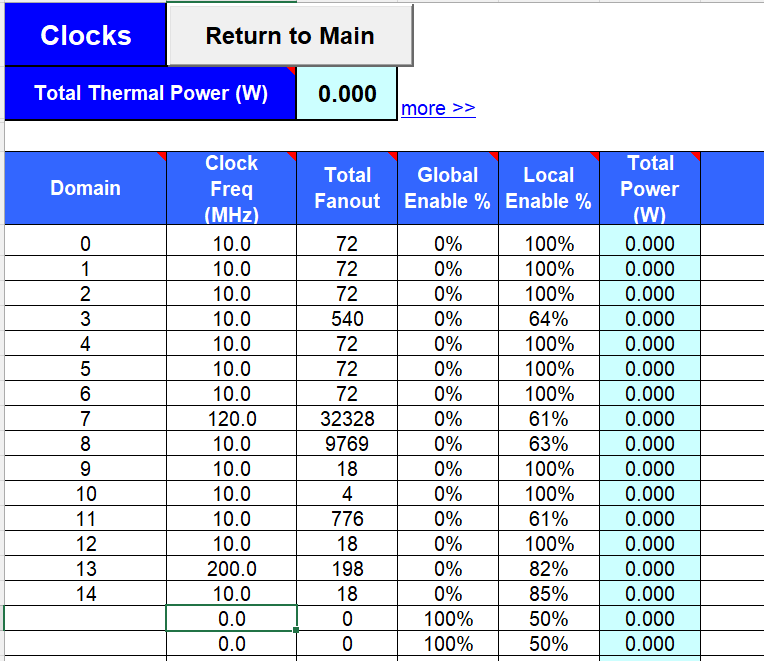
Task: Open the 'more >>' link
Action: click(438, 108)
